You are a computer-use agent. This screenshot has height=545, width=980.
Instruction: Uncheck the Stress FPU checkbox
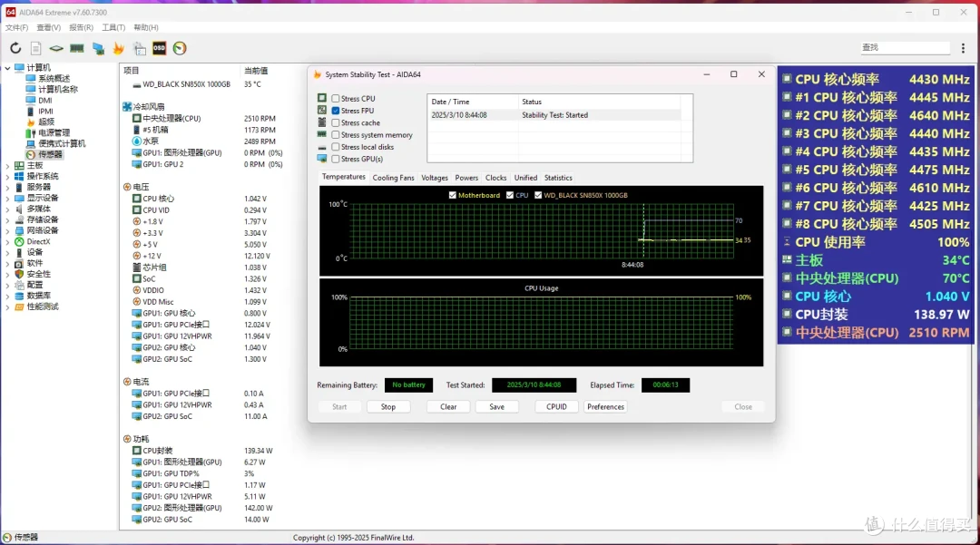click(x=336, y=111)
